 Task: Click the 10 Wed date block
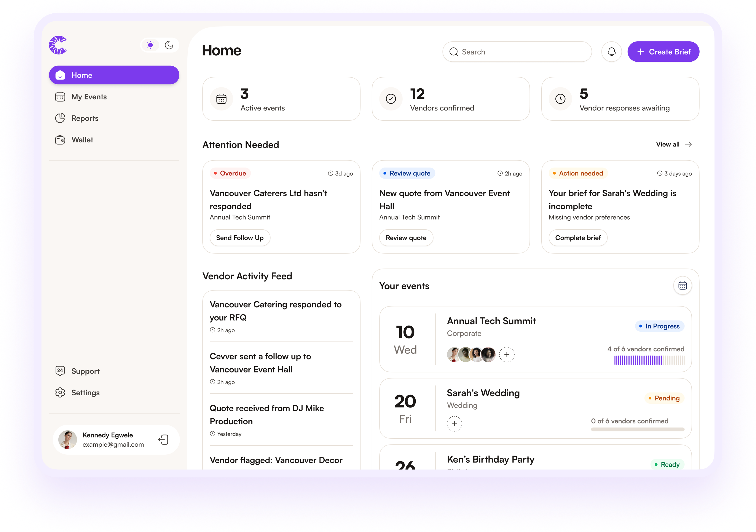(405, 339)
